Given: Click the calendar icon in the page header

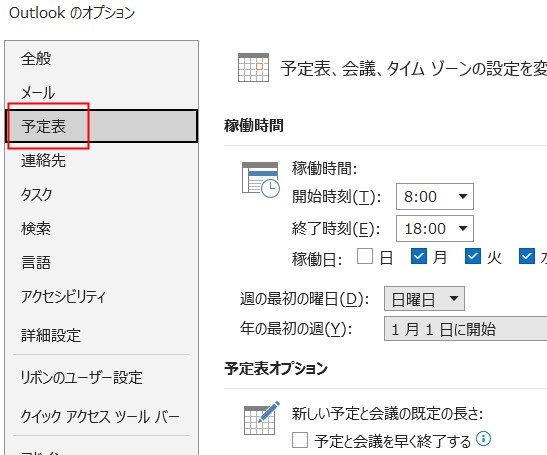Looking at the screenshot, I should coord(253,67).
